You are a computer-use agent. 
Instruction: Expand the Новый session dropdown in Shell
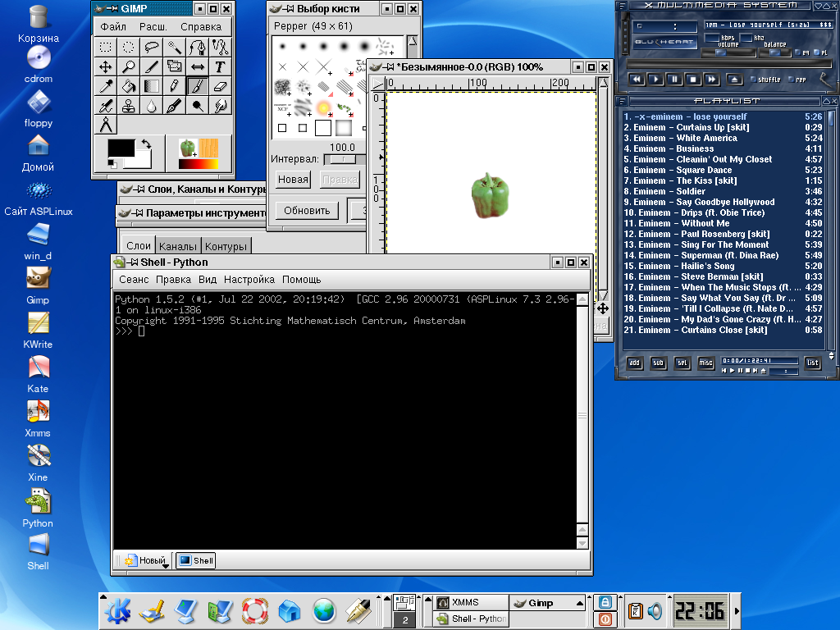coord(166,566)
